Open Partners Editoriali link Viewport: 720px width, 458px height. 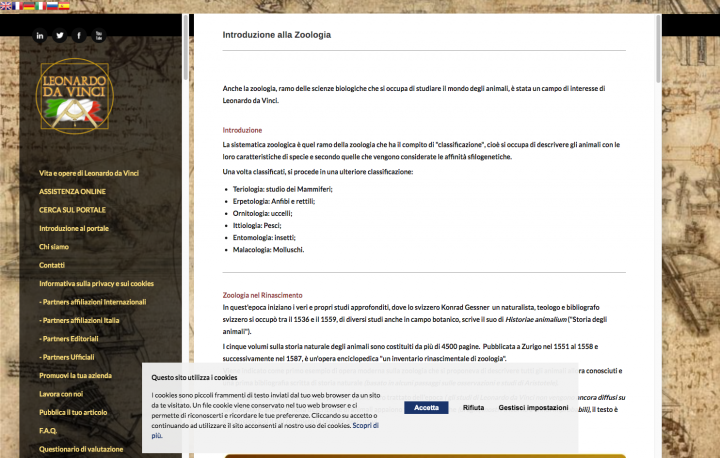coord(69,339)
